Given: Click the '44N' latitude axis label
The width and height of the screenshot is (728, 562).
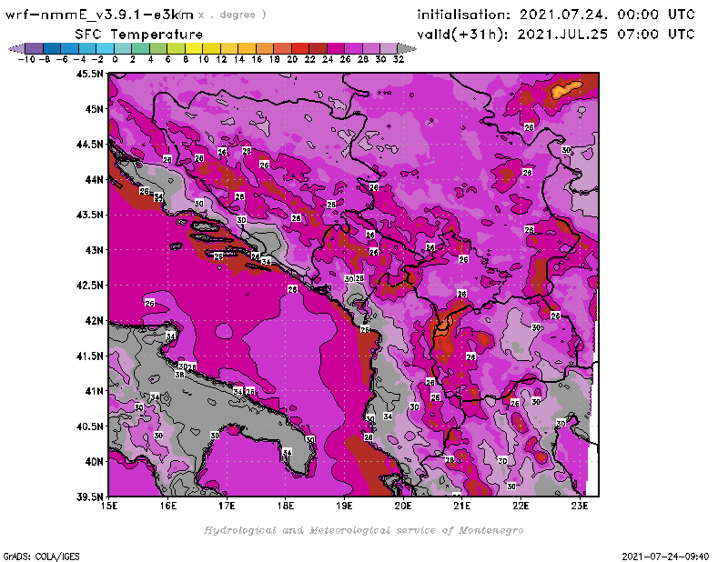Looking at the screenshot, I should [x=94, y=179].
